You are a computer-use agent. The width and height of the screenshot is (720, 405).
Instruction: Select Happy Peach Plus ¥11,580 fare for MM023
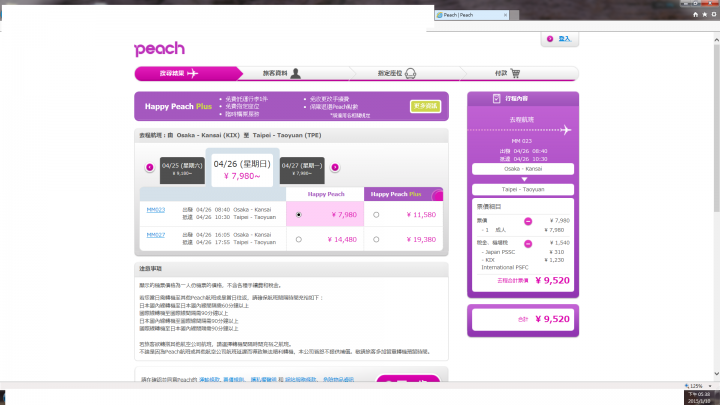coord(376,215)
